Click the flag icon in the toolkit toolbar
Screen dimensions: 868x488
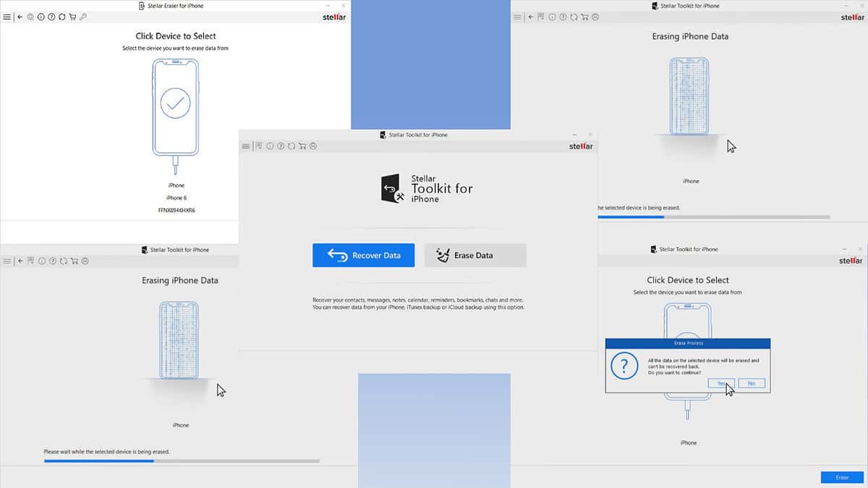coord(258,146)
